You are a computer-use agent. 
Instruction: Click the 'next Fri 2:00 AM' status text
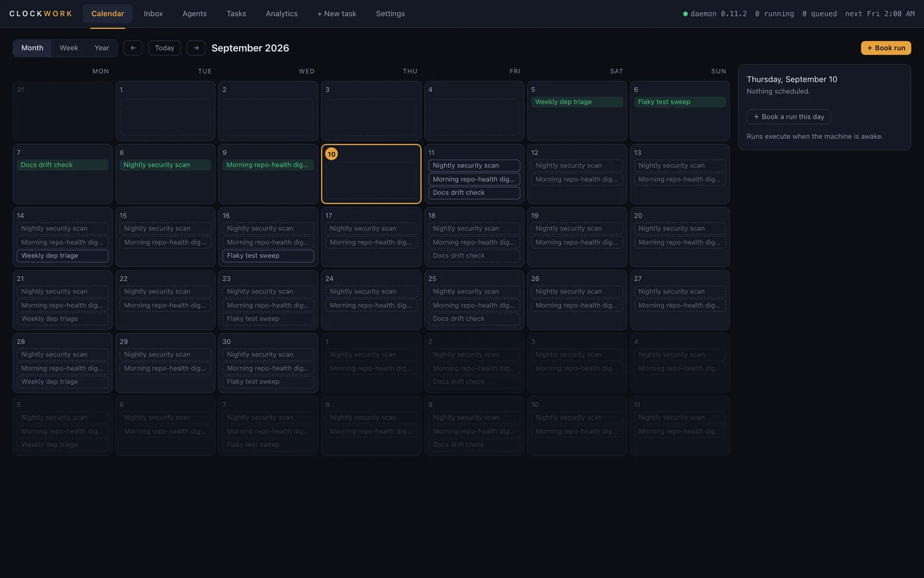[x=880, y=14]
